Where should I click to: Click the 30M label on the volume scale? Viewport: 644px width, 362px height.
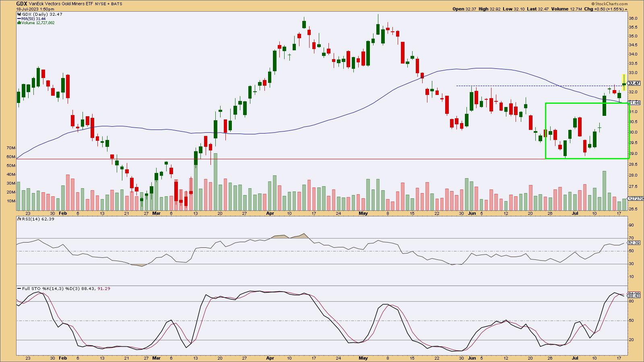pyautogui.click(x=11, y=183)
